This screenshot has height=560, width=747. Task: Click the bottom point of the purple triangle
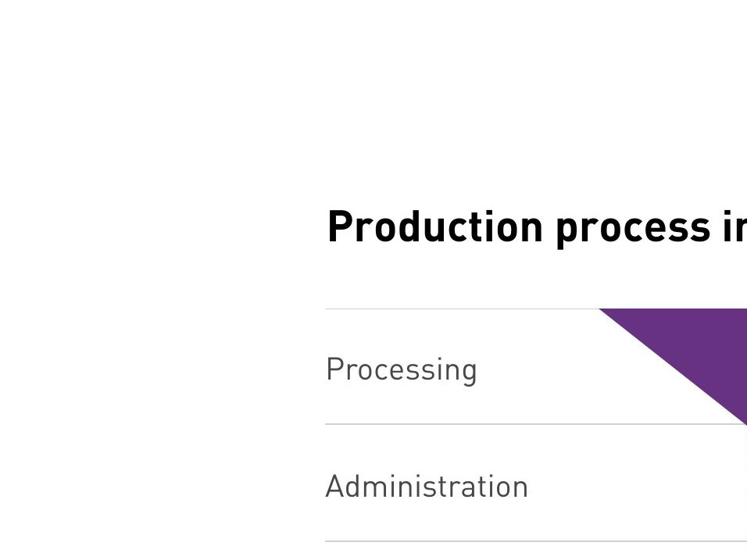tap(744, 422)
